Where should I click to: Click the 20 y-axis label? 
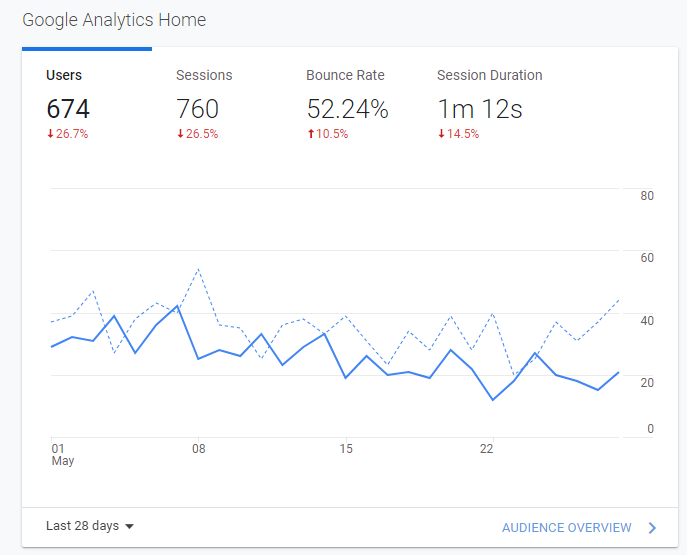pos(647,382)
